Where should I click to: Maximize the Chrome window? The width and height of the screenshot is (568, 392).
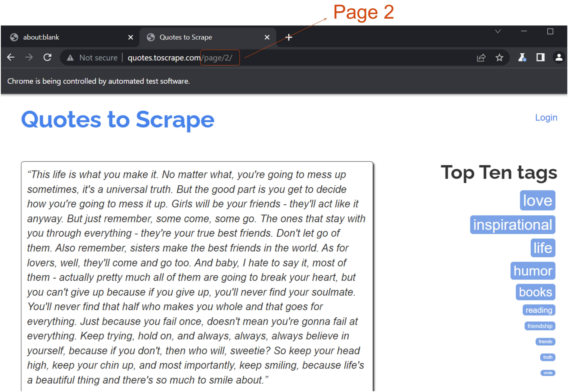pyautogui.click(x=550, y=31)
